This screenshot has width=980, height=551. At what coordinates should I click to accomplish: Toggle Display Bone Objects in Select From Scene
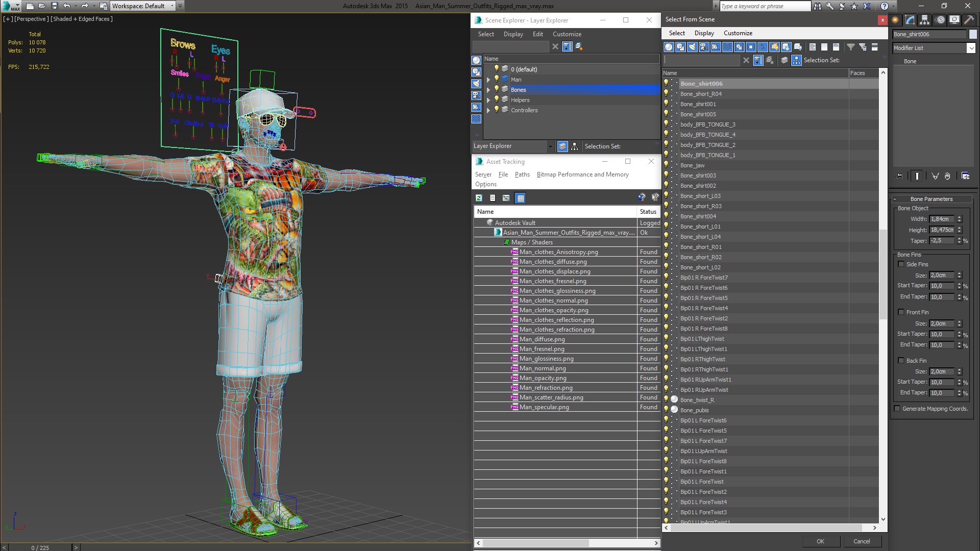point(763,47)
